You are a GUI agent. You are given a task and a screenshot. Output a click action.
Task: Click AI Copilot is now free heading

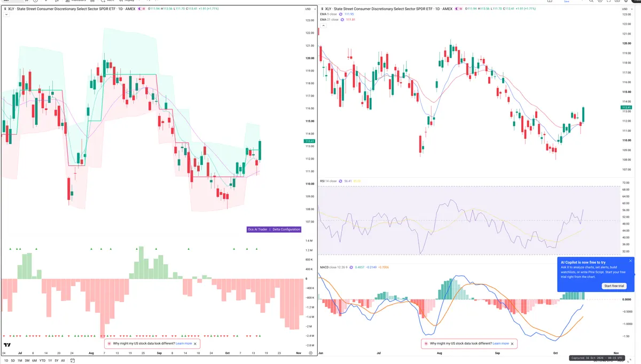[583, 263]
